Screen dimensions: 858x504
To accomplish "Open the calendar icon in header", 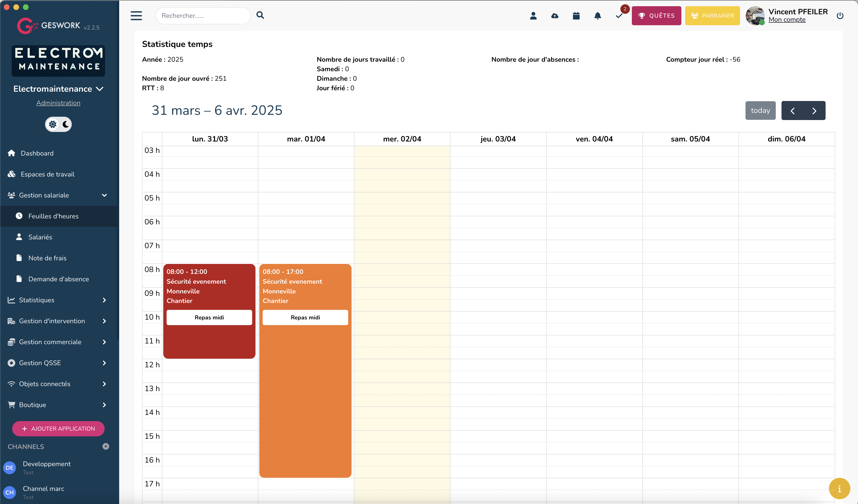I will (576, 16).
